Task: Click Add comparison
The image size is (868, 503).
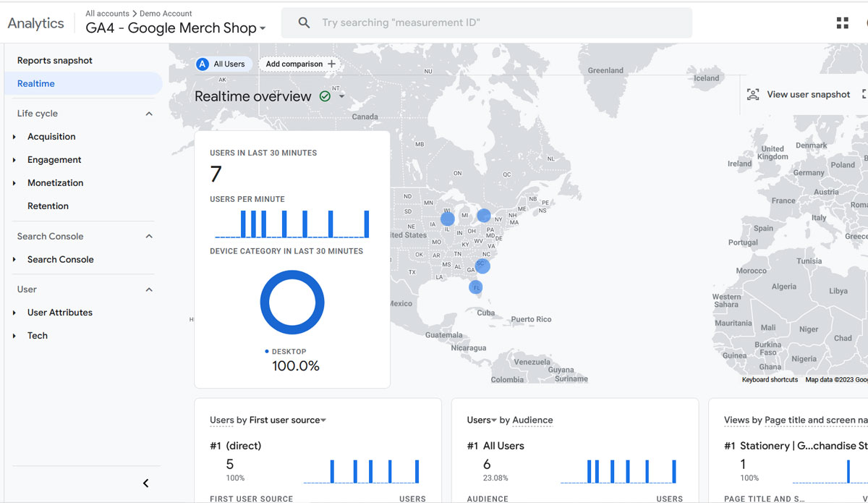Action: (300, 64)
